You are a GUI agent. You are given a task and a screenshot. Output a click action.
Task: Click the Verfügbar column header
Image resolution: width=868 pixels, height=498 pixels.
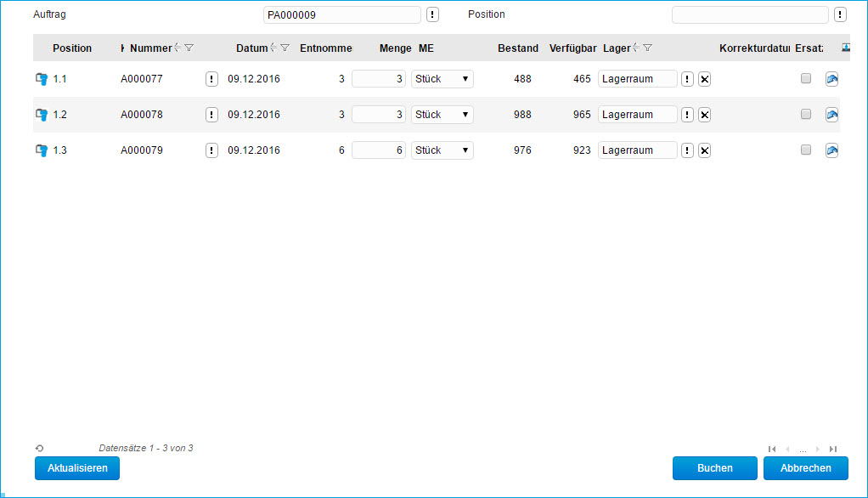click(x=572, y=48)
